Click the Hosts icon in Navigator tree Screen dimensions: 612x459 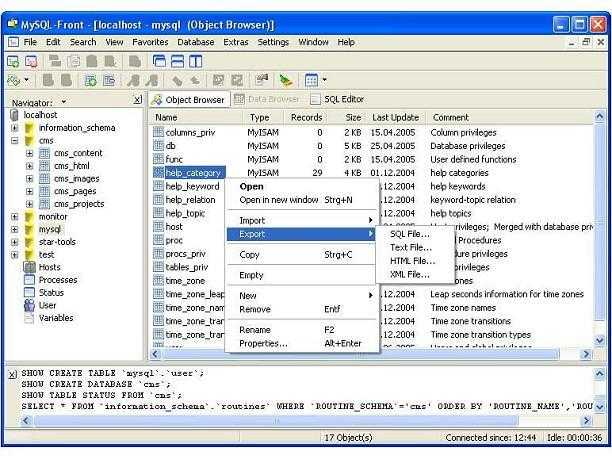[30, 267]
